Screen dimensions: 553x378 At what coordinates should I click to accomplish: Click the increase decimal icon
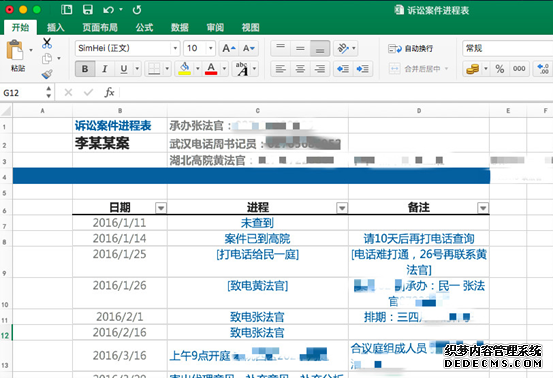point(542,69)
